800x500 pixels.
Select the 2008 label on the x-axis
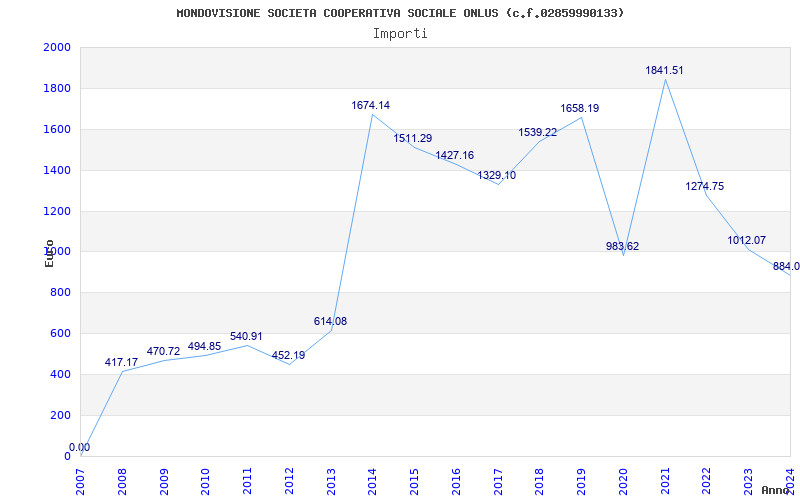coord(121,481)
